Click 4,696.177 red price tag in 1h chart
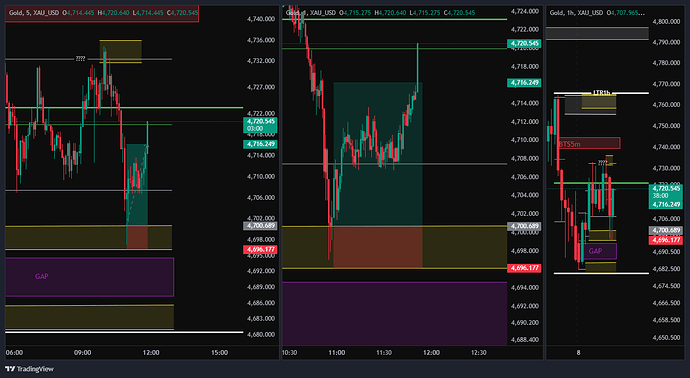The image size is (690, 378). click(x=666, y=240)
